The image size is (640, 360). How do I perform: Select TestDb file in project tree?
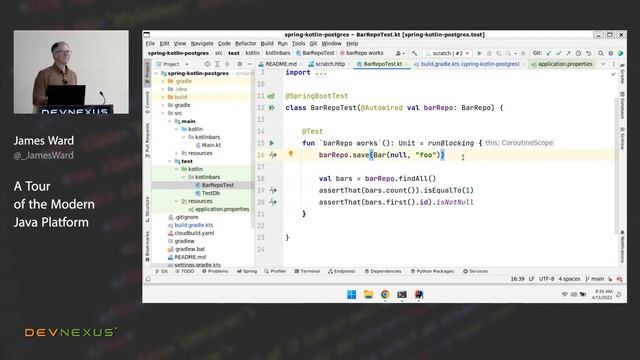pyautogui.click(x=207, y=193)
